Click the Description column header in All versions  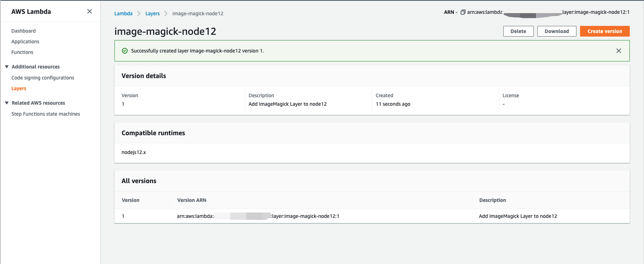[492, 200]
